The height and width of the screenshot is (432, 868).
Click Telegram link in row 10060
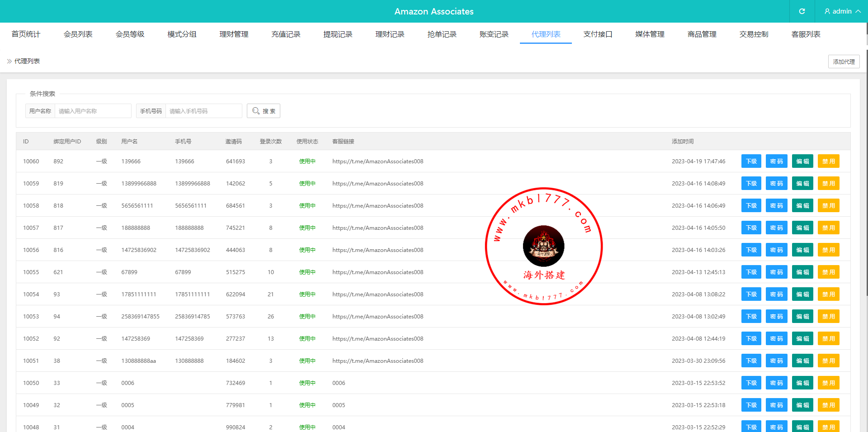[x=377, y=161]
